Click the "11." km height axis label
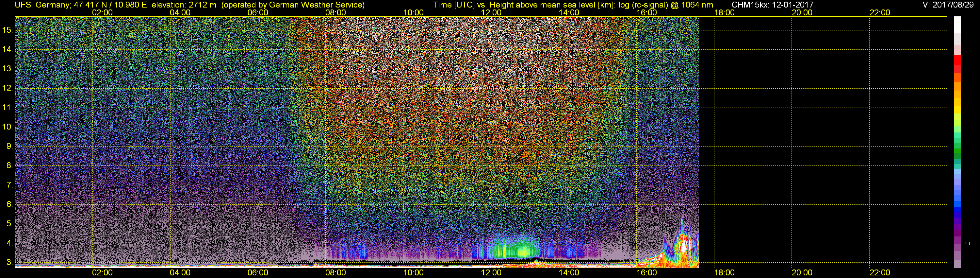This screenshot has width=980, height=278. pyautogui.click(x=7, y=107)
